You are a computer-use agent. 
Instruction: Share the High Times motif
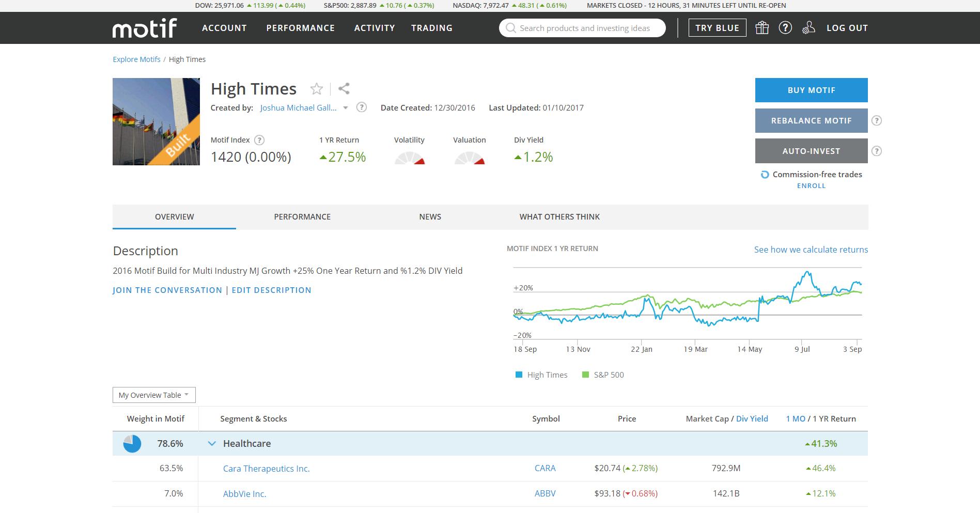click(x=344, y=89)
